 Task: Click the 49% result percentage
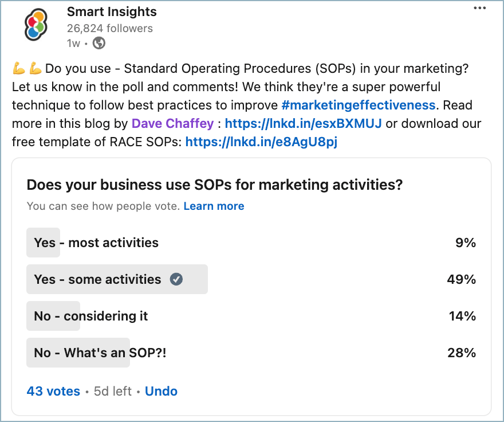(462, 279)
